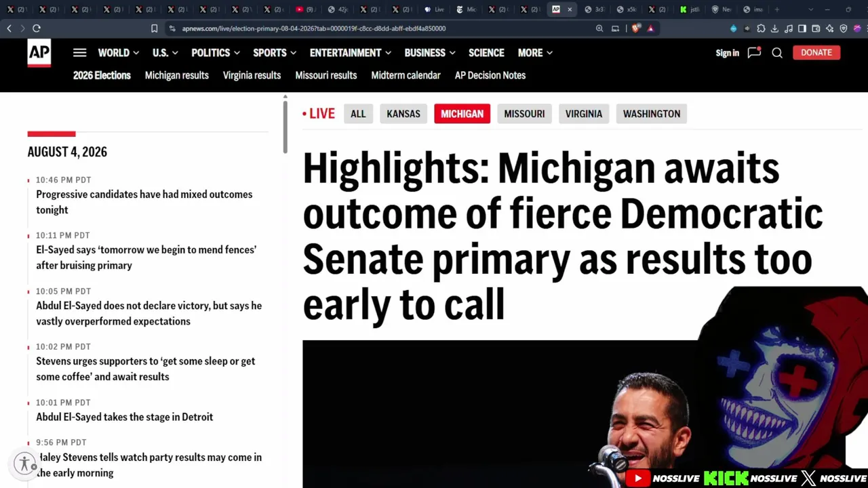868x488 pixels.
Task: Go back using the browser back arrow
Action: [x=9, y=28]
